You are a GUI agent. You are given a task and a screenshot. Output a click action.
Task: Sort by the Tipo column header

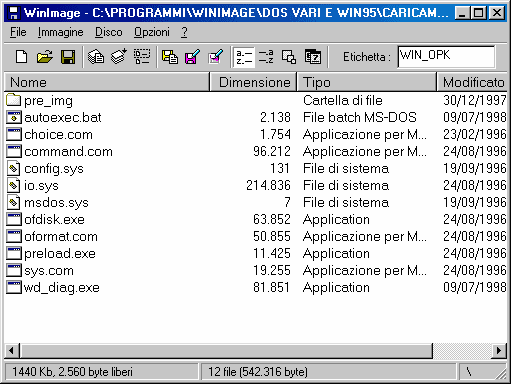point(367,82)
